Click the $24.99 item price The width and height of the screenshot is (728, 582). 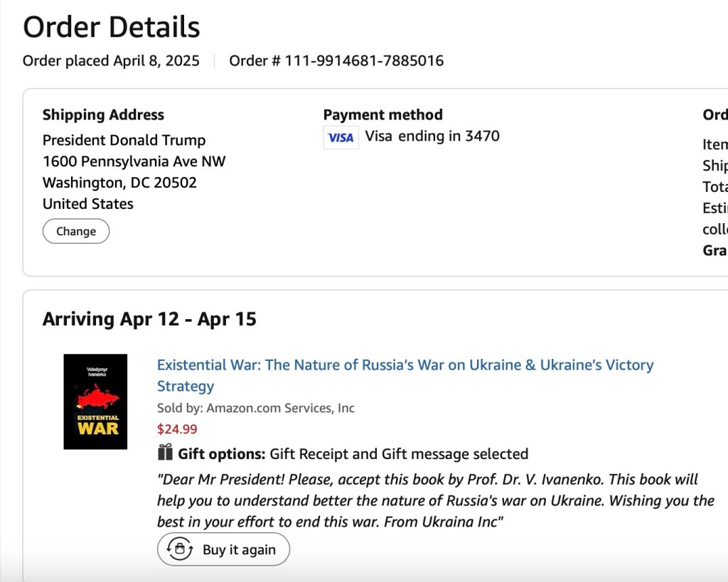tap(177, 429)
